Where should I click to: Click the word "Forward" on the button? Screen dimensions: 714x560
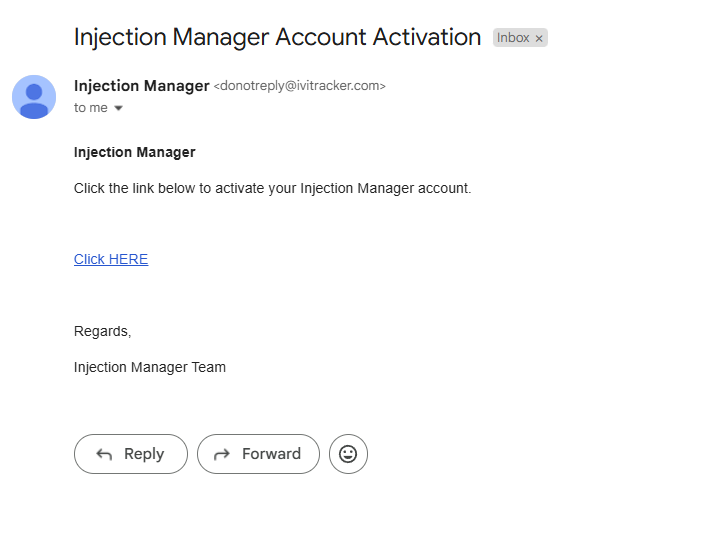pos(271,454)
